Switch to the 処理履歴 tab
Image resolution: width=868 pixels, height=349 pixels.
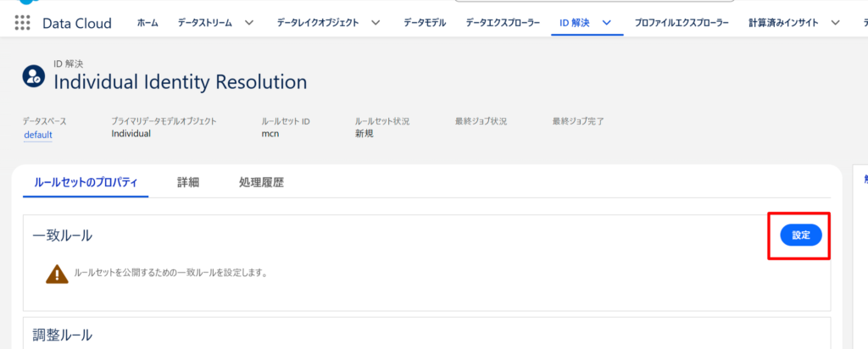click(261, 182)
